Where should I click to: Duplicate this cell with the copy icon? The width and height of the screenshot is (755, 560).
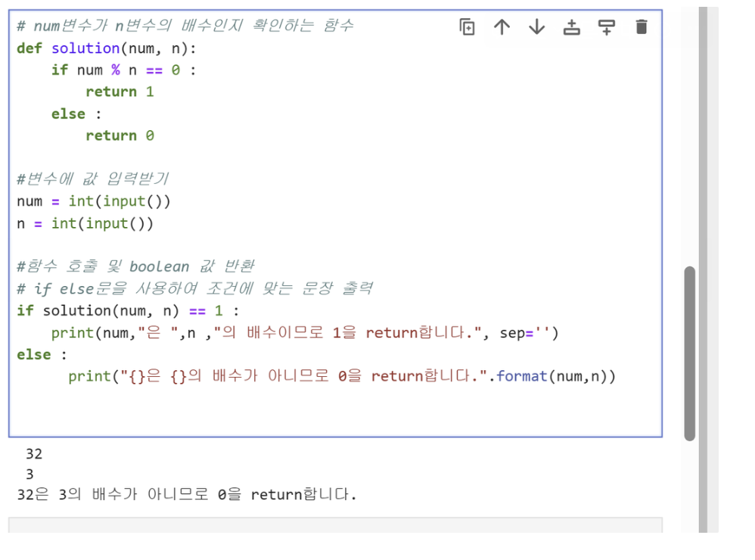[467, 27]
